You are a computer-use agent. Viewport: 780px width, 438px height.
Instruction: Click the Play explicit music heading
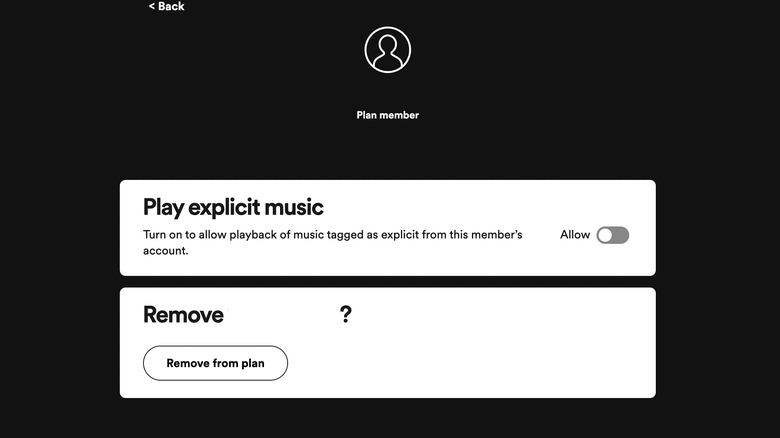(233, 207)
